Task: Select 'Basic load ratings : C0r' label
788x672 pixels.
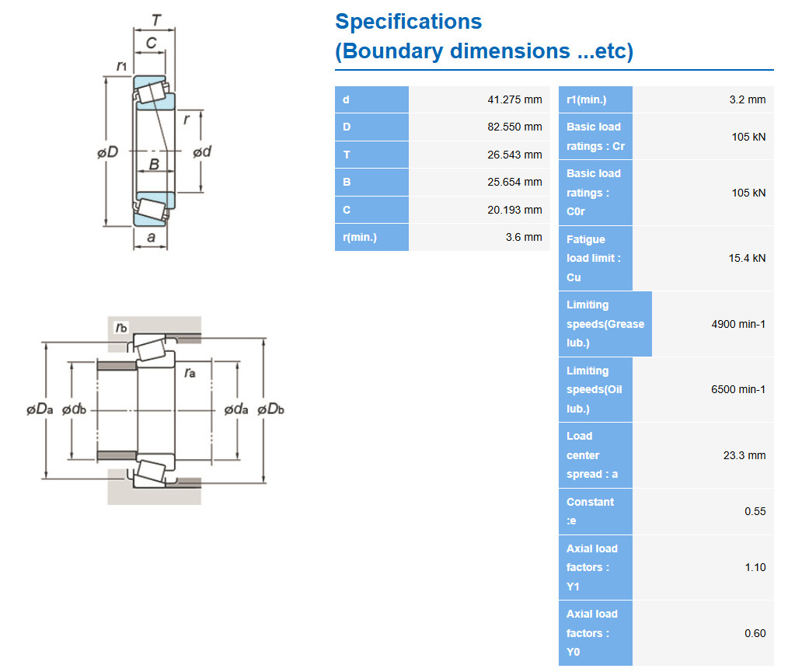Action: pos(595,193)
